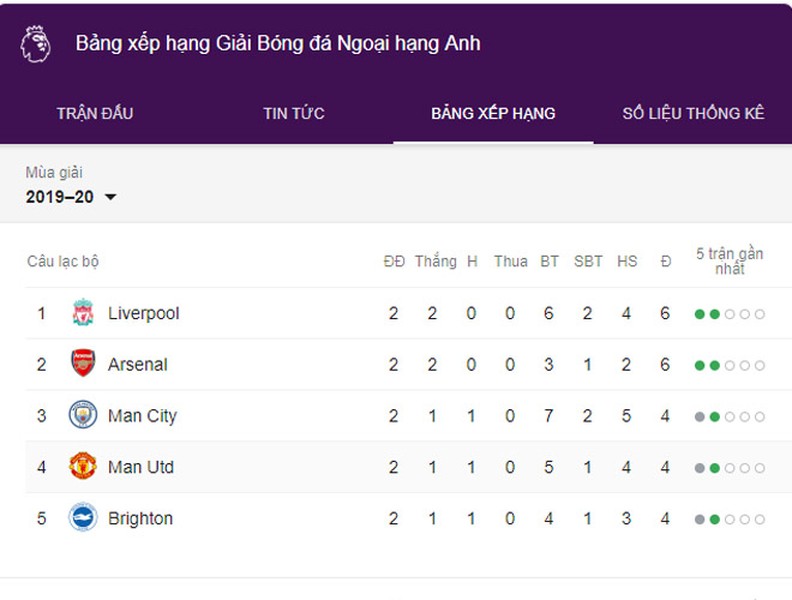Open the TIN TỨC tab
Screen dimensions: 792x600
tap(294, 113)
